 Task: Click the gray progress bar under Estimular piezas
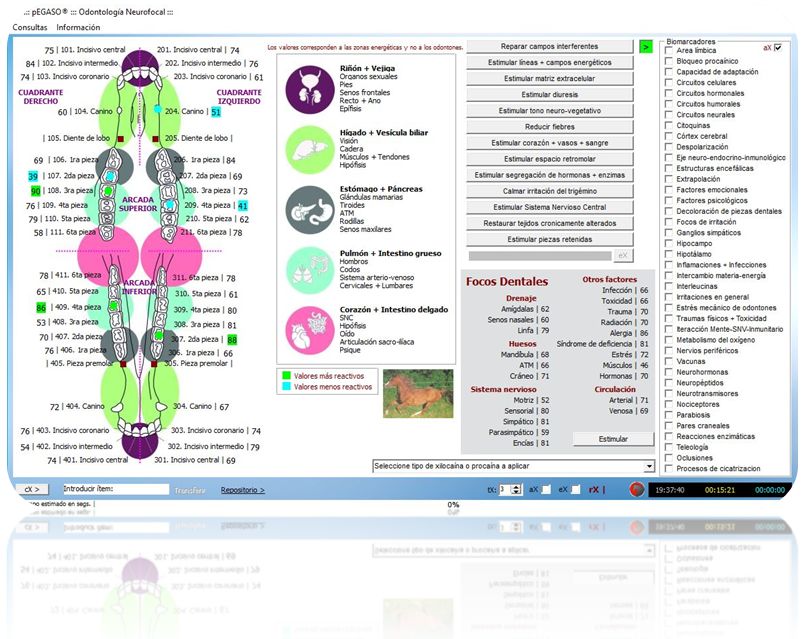(x=540, y=255)
